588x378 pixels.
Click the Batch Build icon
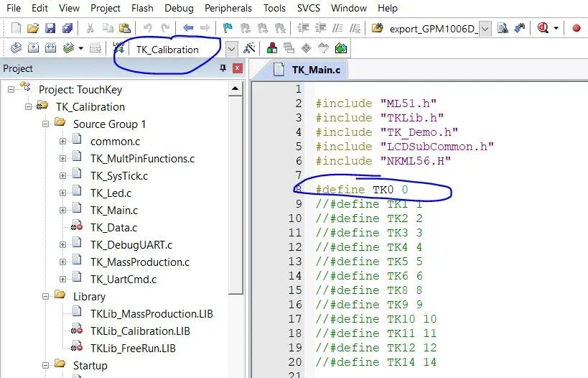pyautogui.click(x=68, y=48)
